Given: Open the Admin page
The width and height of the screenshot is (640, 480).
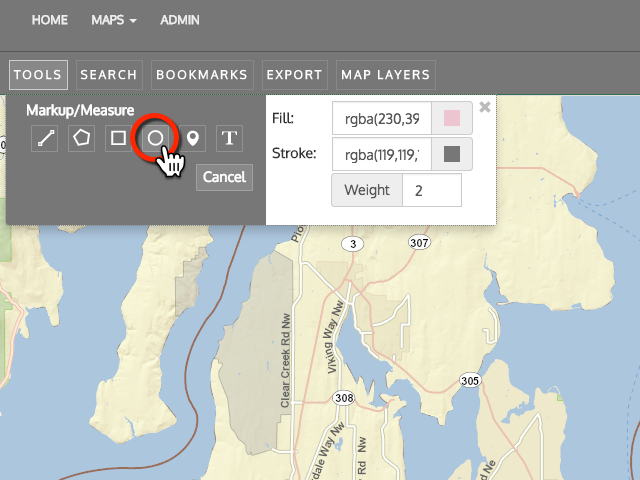Looking at the screenshot, I should (180, 20).
